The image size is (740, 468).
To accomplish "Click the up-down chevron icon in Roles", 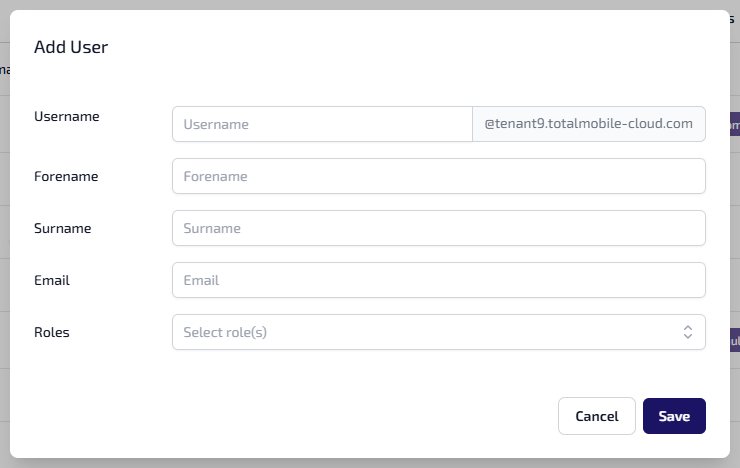I will point(688,332).
